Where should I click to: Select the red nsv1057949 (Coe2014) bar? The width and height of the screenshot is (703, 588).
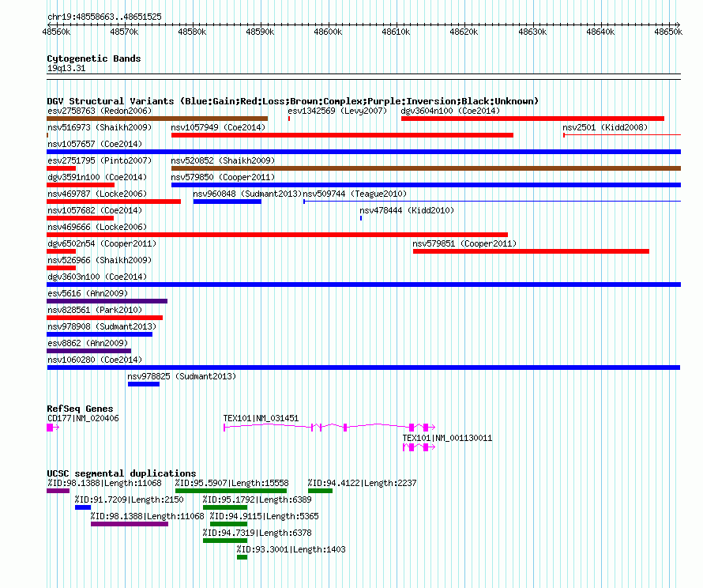[x=342, y=135]
